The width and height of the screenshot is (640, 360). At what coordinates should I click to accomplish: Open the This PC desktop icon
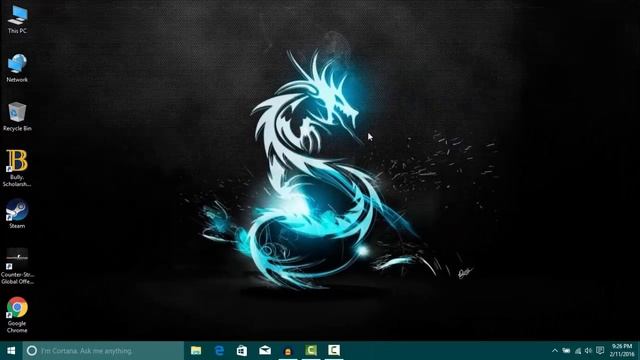pyautogui.click(x=17, y=19)
